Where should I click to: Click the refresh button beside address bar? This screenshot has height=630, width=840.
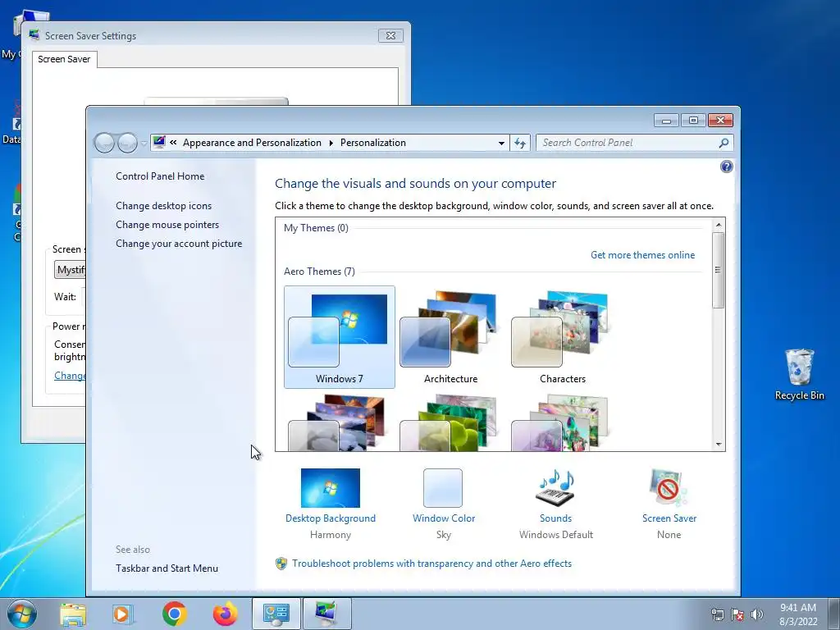click(519, 143)
